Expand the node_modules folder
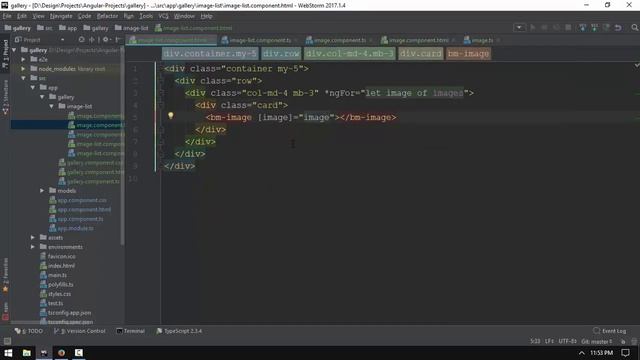The height and width of the screenshot is (360, 640). pos(24,69)
